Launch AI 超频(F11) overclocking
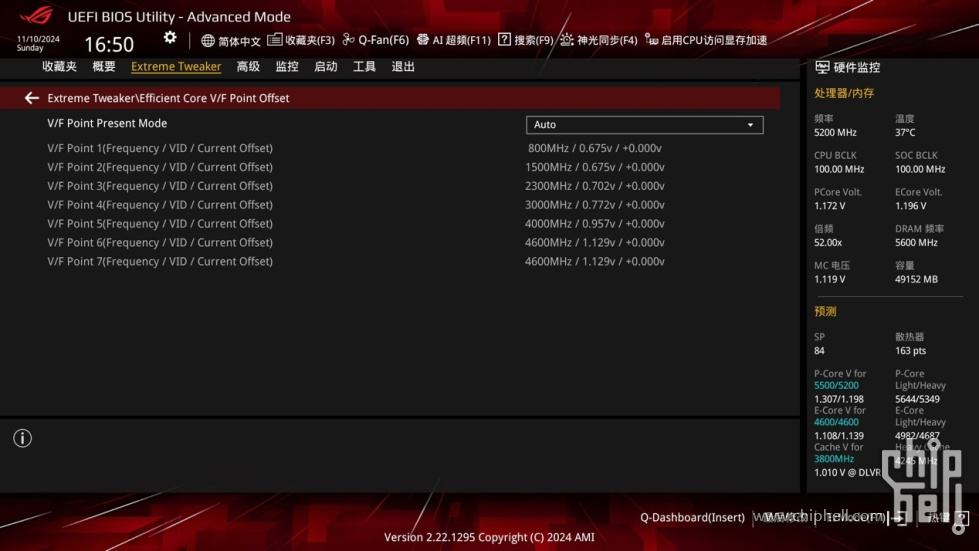 454,40
